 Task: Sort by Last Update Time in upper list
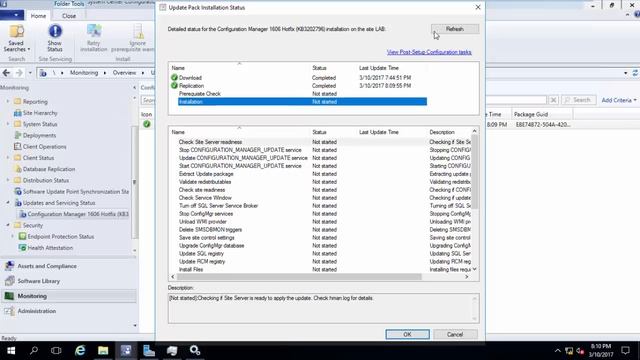pyautogui.click(x=379, y=68)
